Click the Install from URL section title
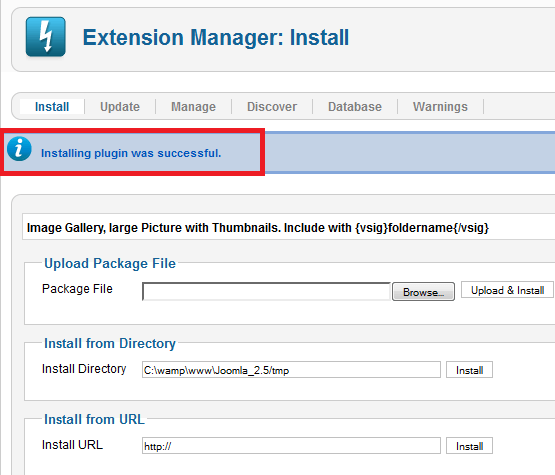This screenshot has height=475, width=555. tap(94, 419)
